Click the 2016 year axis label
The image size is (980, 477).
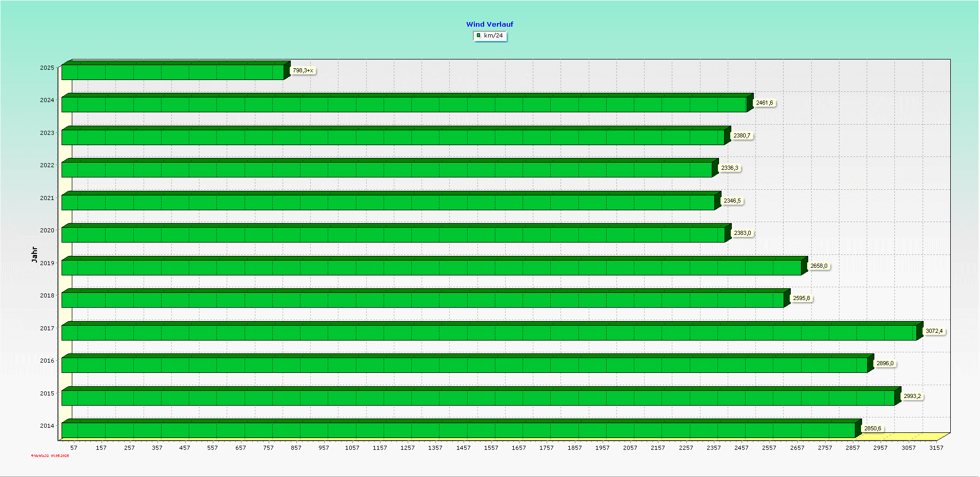coord(47,361)
